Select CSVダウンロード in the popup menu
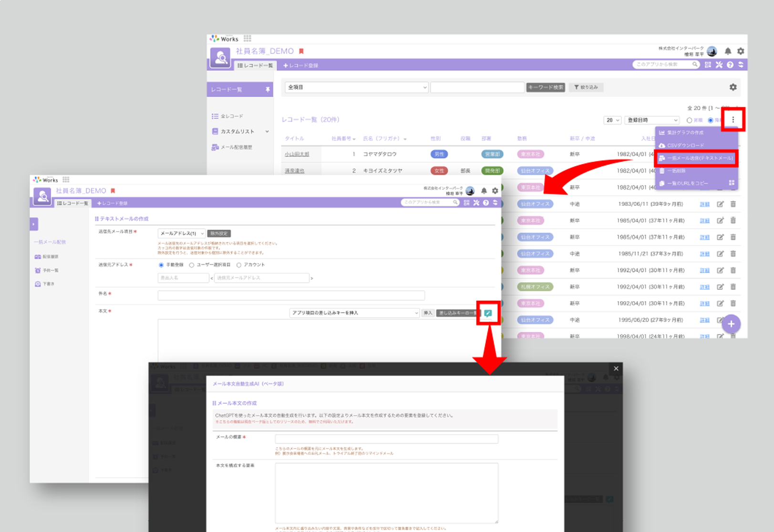The width and height of the screenshot is (774, 532). pos(685,145)
